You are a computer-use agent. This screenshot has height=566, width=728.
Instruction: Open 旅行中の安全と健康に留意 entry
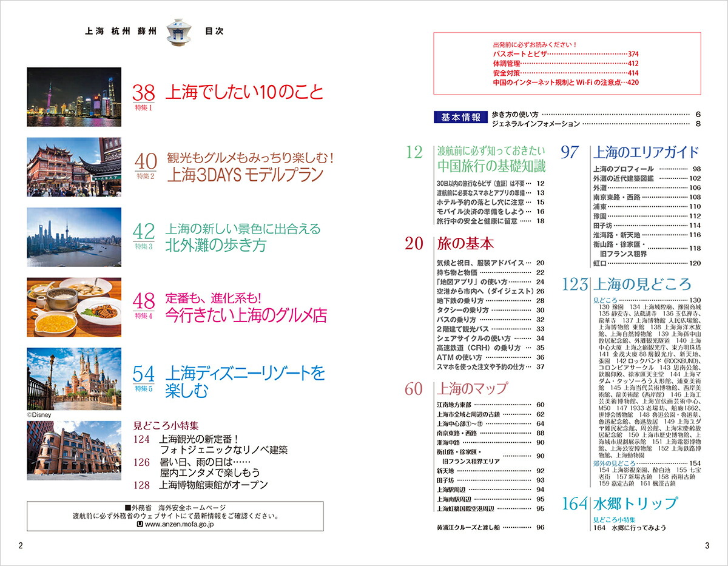pyautogui.click(x=490, y=221)
